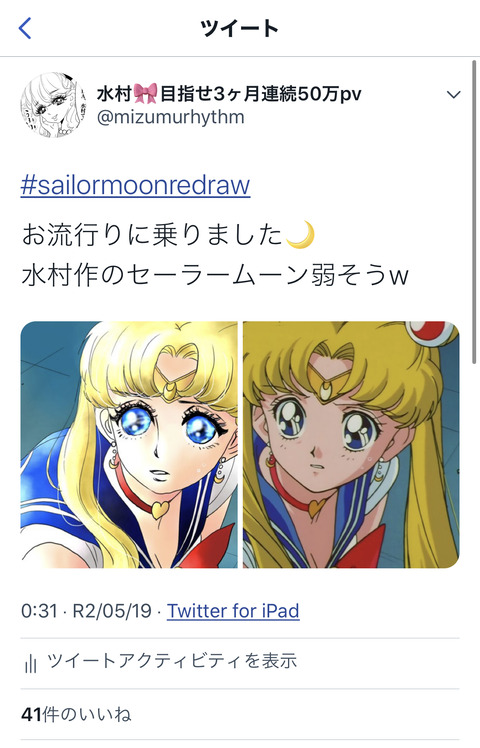Click the vertical scrollbar on right edge
The image size is (480, 748).
point(474,212)
